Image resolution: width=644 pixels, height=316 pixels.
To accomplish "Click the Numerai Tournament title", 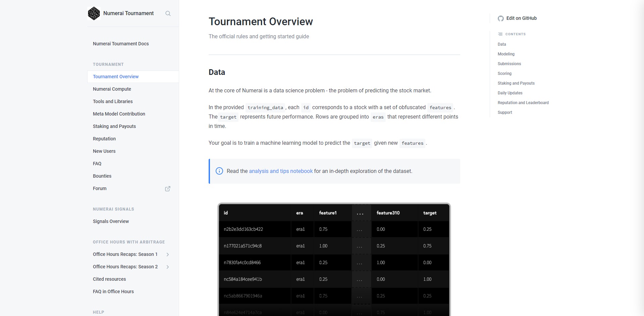I will click(x=128, y=13).
